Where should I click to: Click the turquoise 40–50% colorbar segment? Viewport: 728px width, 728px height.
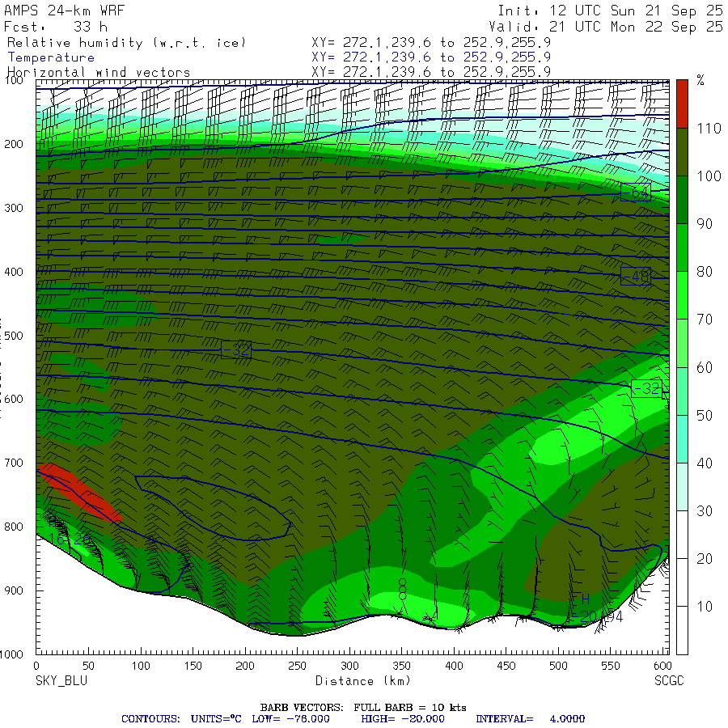pos(682,438)
